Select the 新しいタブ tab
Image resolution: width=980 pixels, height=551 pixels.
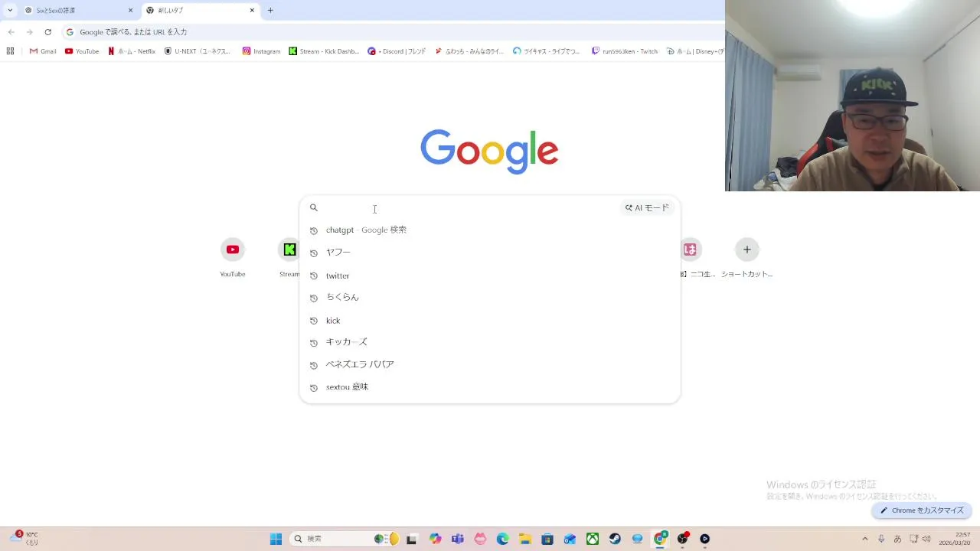click(x=201, y=11)
